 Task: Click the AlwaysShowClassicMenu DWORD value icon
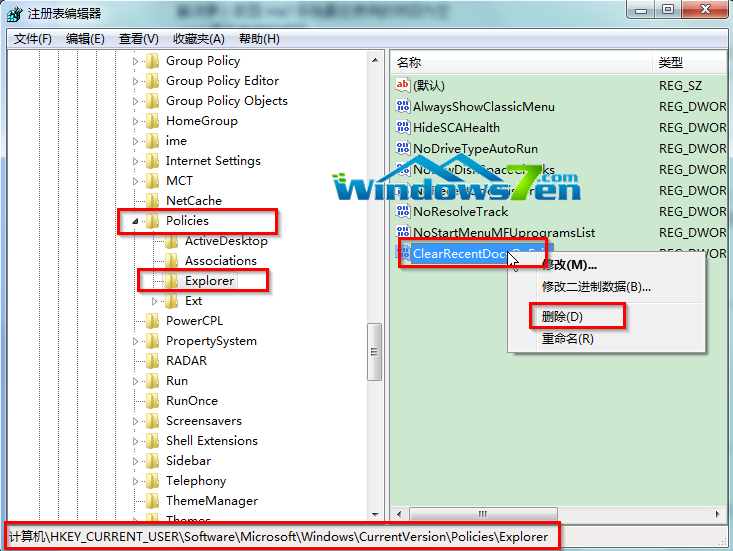(402, 107)
